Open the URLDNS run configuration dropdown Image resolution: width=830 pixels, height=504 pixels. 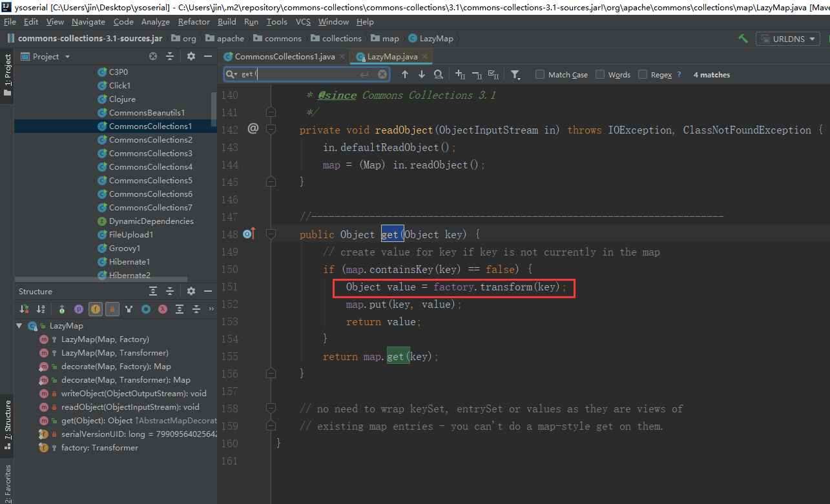click(x=789, y=39)
